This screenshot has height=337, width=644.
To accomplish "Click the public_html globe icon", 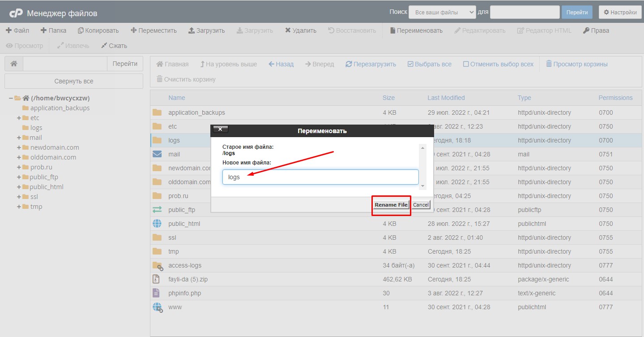I will pyautogui.click(x=157, y=224).
